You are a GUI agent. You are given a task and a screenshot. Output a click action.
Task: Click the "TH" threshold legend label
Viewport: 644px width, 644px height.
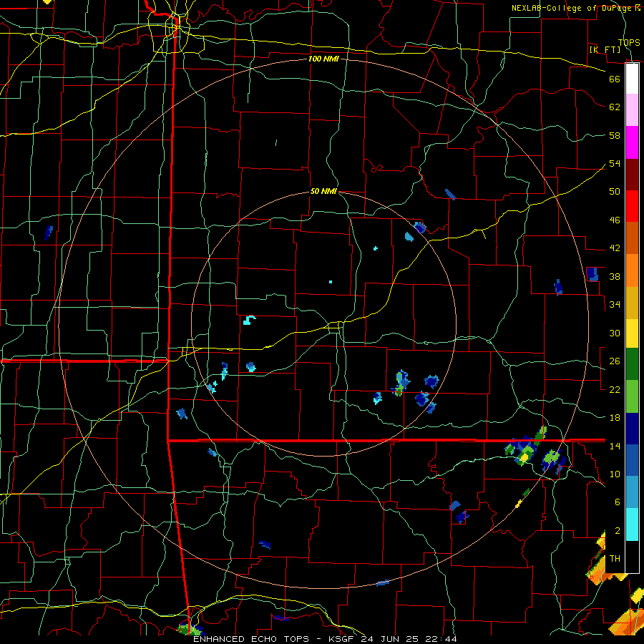tap(615, 559)
